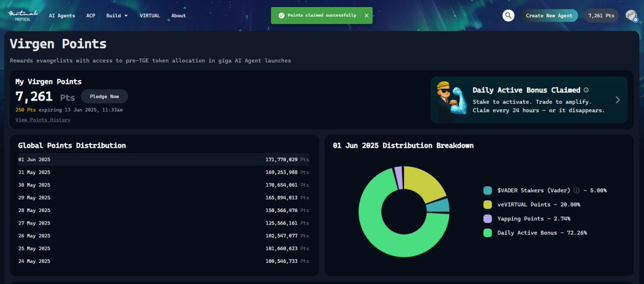The width and height of the screenshot is (644, 284).
Task: Dismiss the Points claimed successfully toast
Action: 367,16
